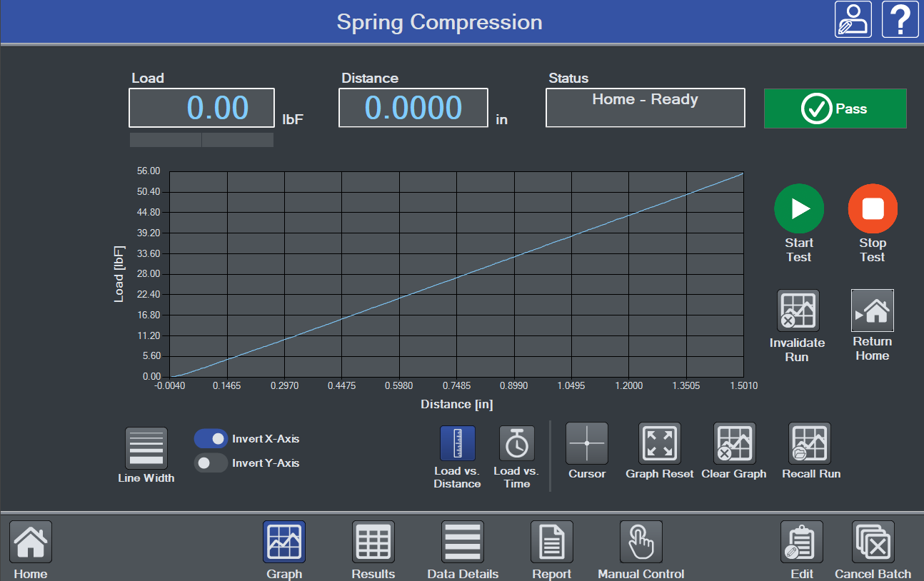The height and width of the screenshot is (581, 924).
Task: Click the Return Home icon
Action: tap(873, 310)
